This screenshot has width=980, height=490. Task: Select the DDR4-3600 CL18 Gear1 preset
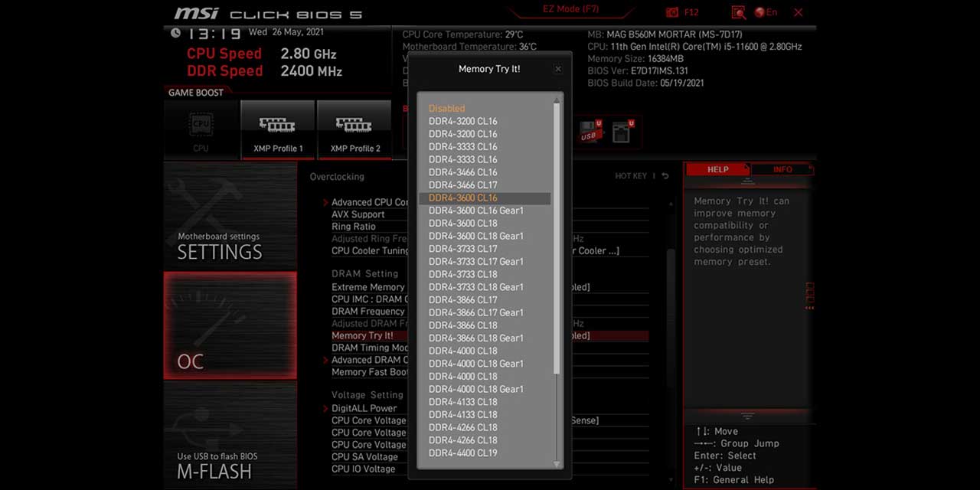[x=475, y=236]
